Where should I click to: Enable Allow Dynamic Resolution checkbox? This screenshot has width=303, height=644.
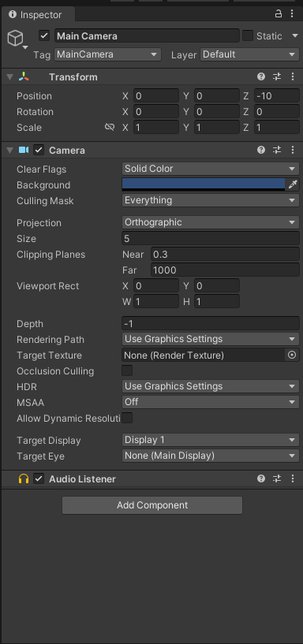point(127,418)
